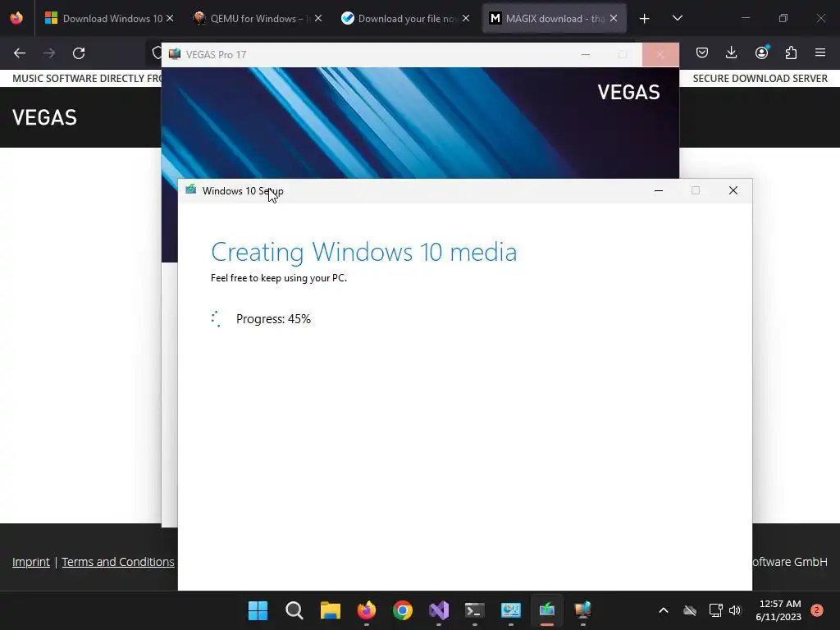Click the VEGAS Pro 17 title bar icon
This screenshot has width=840, height=630.
coord(175,54)
